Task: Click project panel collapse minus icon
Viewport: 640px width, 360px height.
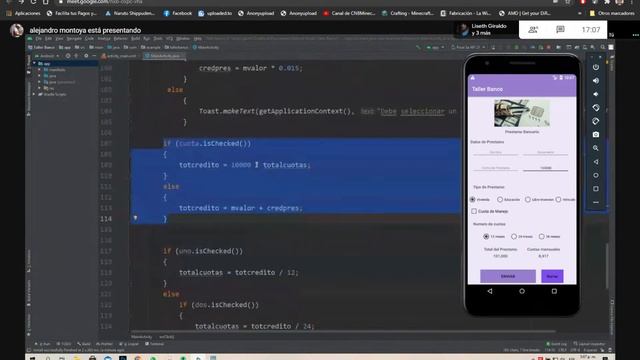Action: pos(94,56)
